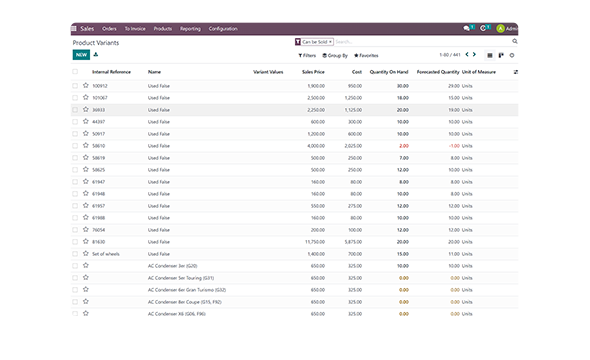This screenshot has height=360, width=590.
Task: Tick the select-all header checkbox
Action: pos(75,72)
